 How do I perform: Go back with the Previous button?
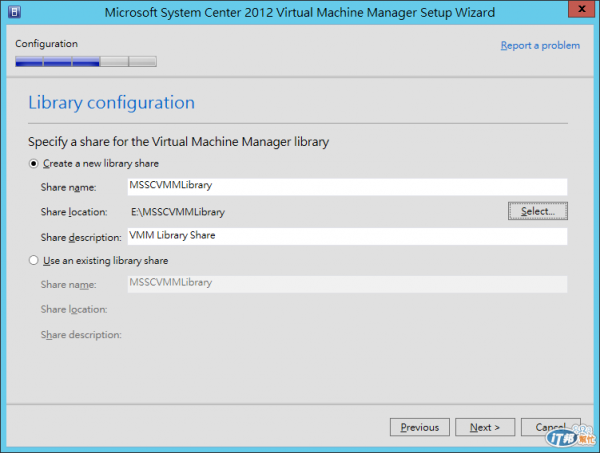[419, 427]
